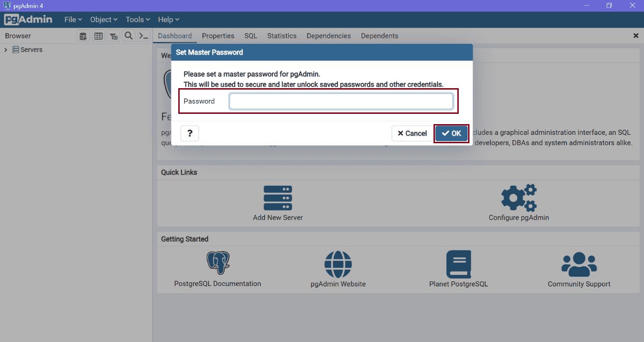Open the PSQL Tool terminal icon
The image size is (644, 342).
tap(144, 36)
